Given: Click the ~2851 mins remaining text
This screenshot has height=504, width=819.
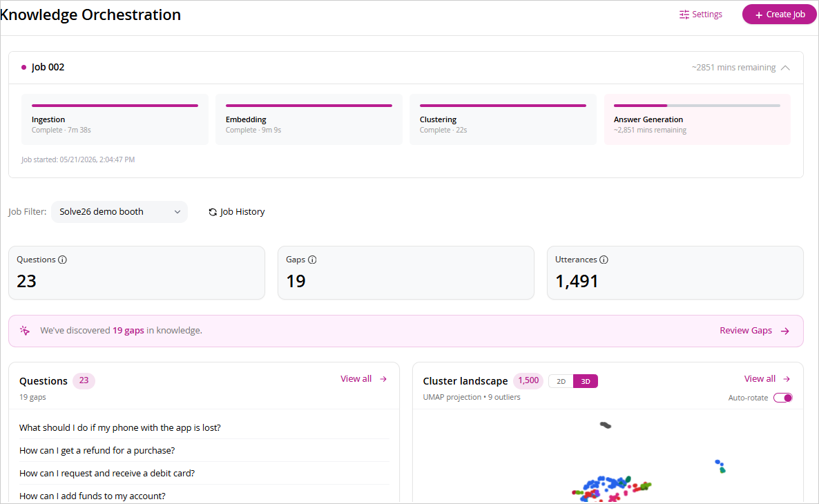Looking at the screenshot, I should tap(733, 68).
